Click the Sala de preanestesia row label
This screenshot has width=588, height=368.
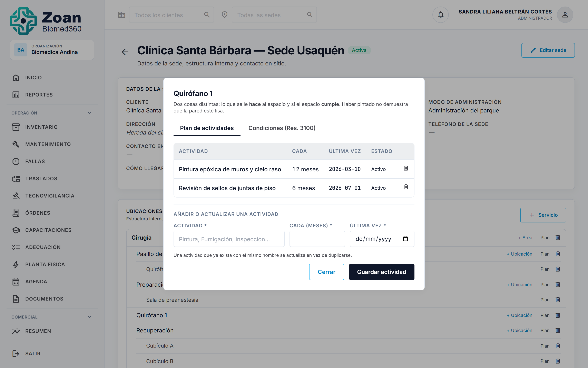(172, 300)
